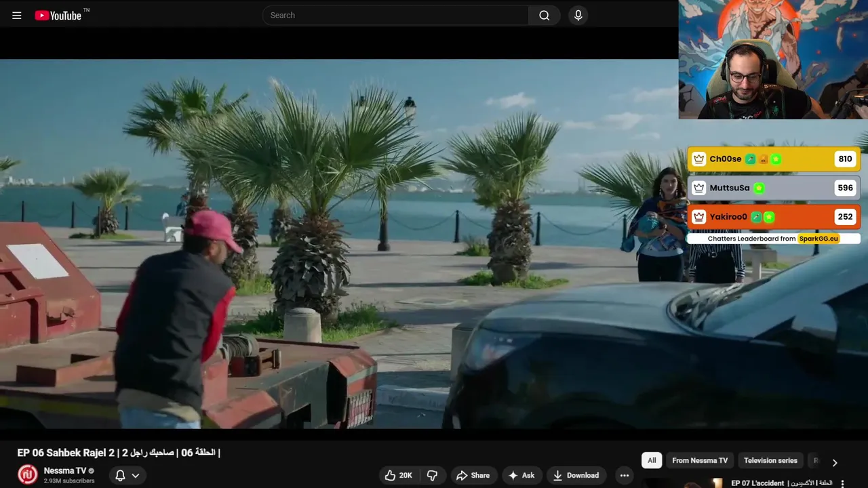Download the video
The image size is (868, 488).
pyautogui.click(x=576, y=475)
